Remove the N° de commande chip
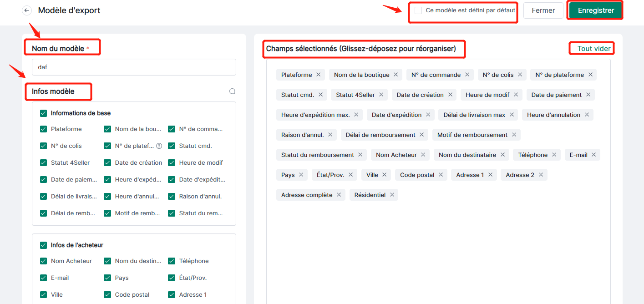Image resolution: width=644 pixels, height=304 pixels. [467, 75]
